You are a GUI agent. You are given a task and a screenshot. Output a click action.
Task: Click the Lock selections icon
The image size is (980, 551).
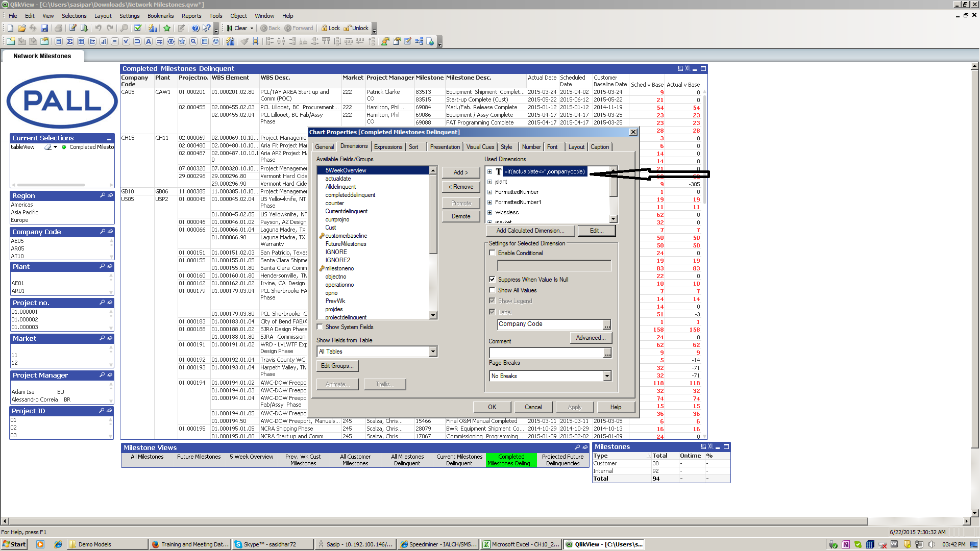(x=330, y=28)
